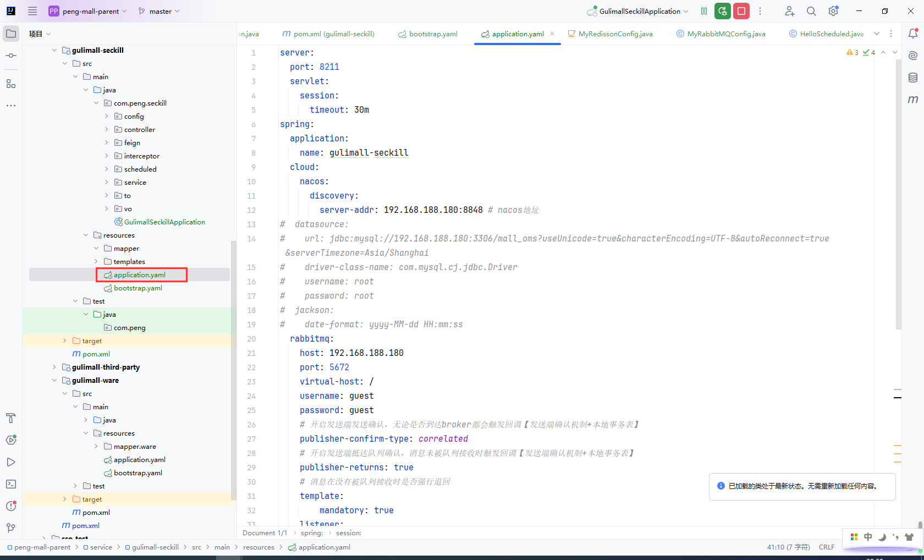Rerun GulimallSeckillApplication green button
Screen dimensions: 924x560
pyautogui.click(x=723, y=11)
